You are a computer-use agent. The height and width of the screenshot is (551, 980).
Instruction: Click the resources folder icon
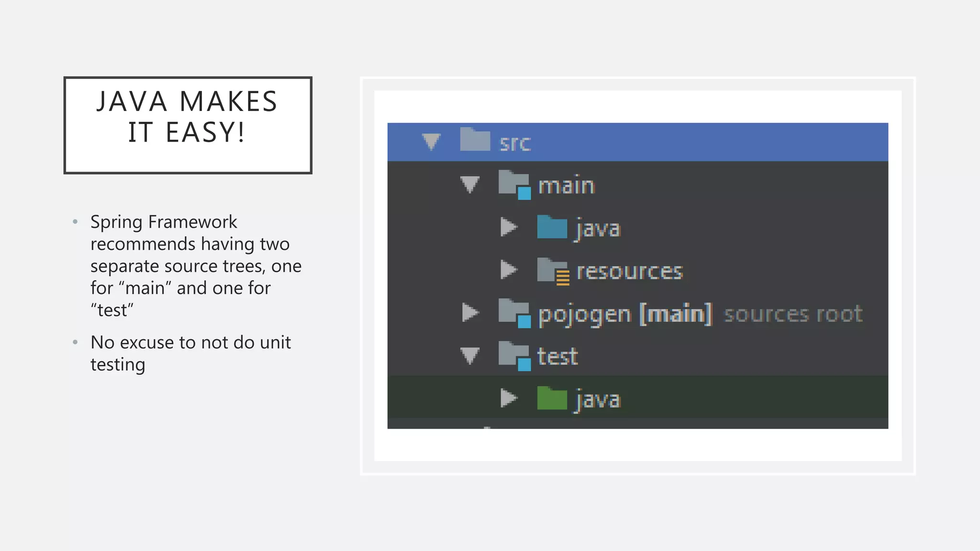click(553, 271)
